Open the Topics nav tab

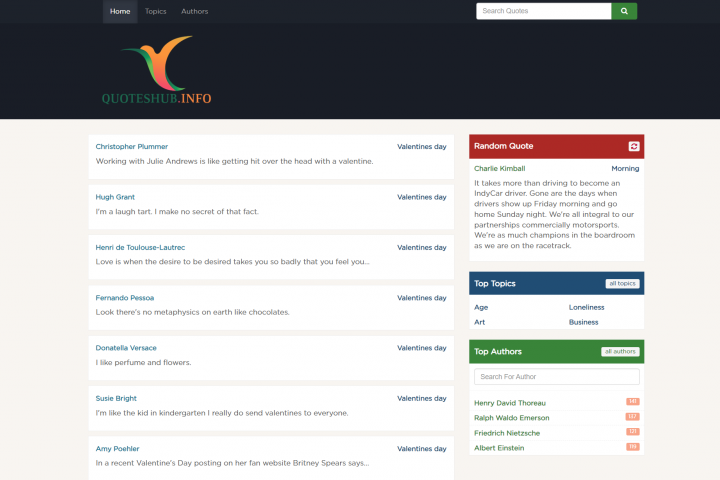[x=156, y=11]
